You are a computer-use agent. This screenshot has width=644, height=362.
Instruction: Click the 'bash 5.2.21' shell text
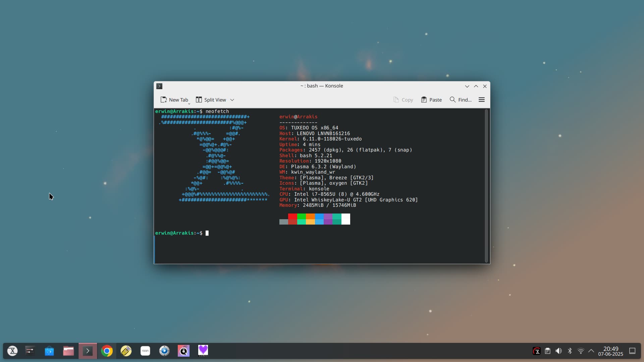[316, 156]
